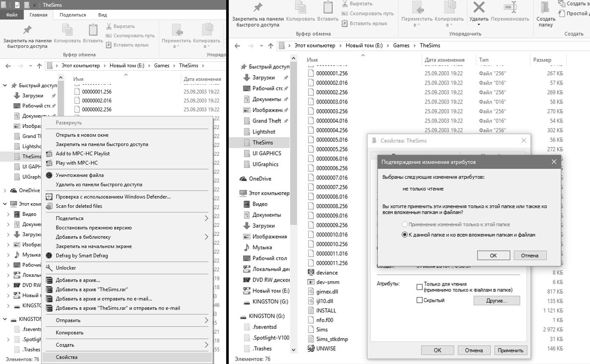
Task: Click Применить in the Свойства: TheSims dialog
Action: tap(511, 350)
